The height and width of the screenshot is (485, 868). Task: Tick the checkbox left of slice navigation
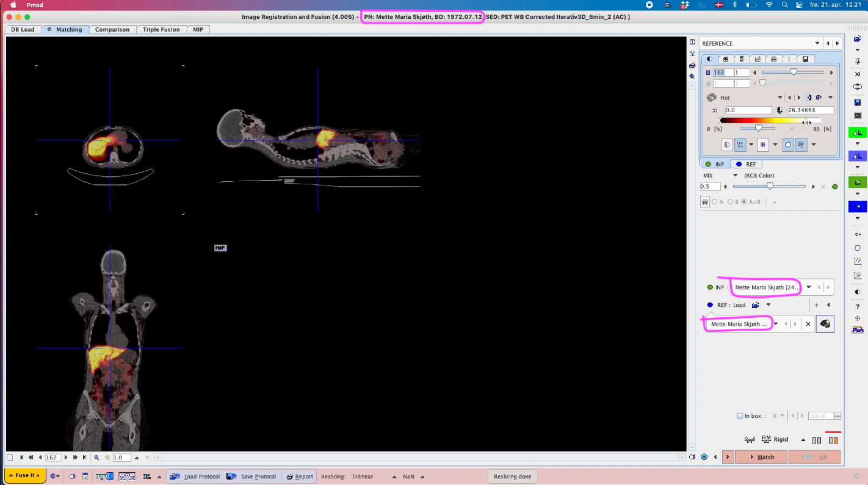pyautogui.click(x=10, y=458)
